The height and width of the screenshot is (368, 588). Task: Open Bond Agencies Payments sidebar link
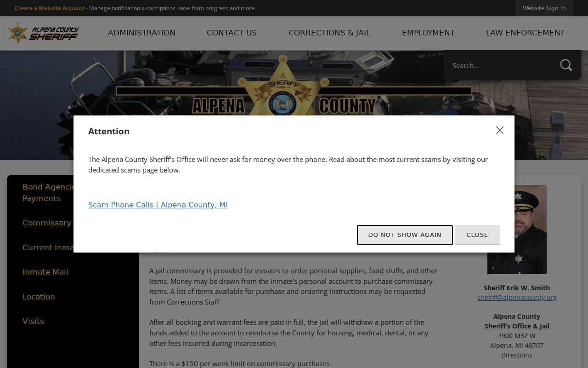click(48, 192)
